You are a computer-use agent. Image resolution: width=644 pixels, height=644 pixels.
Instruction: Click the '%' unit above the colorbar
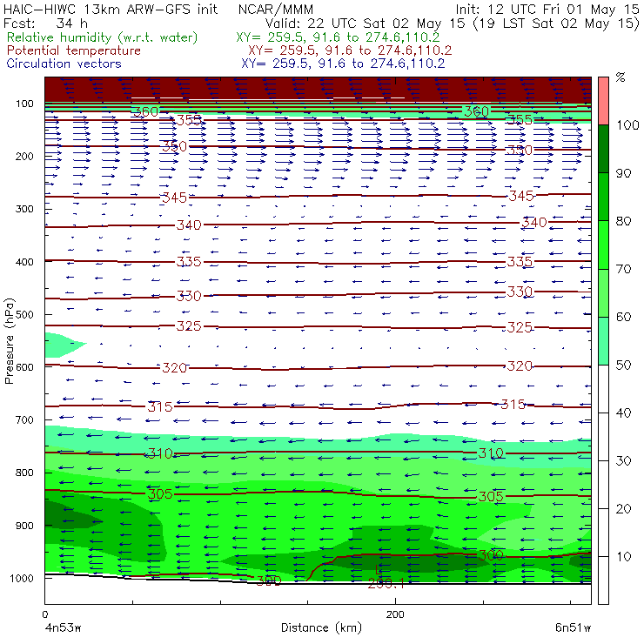coord(621,77)
